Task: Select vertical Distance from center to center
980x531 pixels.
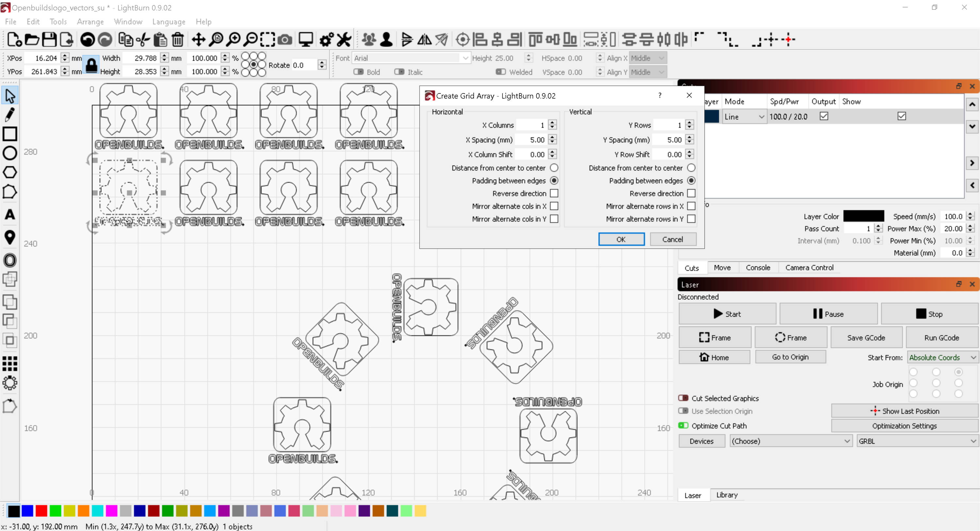Action: (x=691, y=168)
